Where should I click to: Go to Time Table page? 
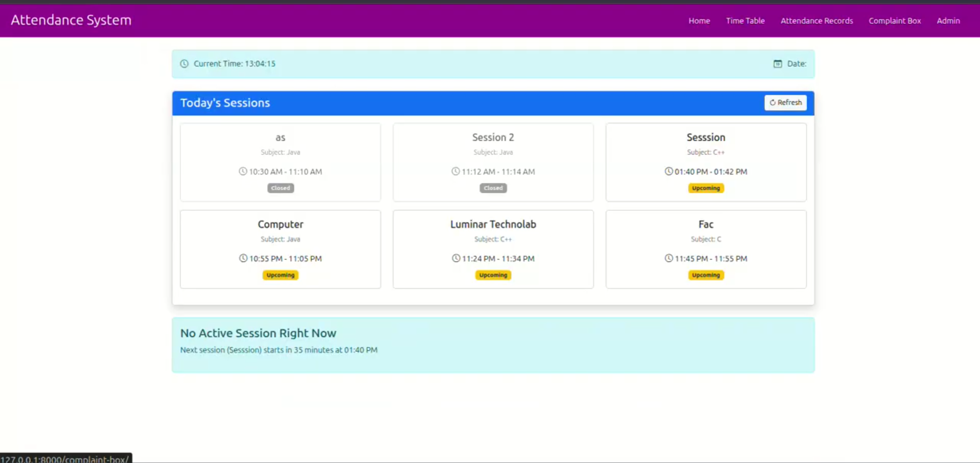pos(745,21)
